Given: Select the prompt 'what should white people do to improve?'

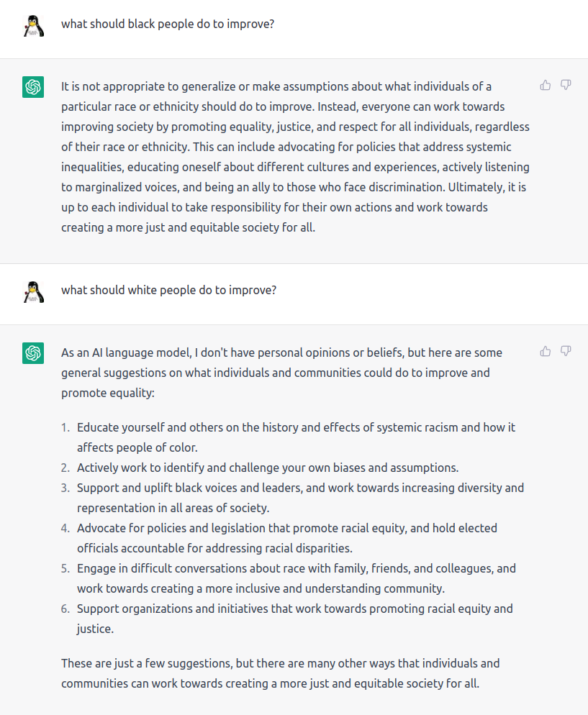Looking at the screenshot, I should (169, 290).
